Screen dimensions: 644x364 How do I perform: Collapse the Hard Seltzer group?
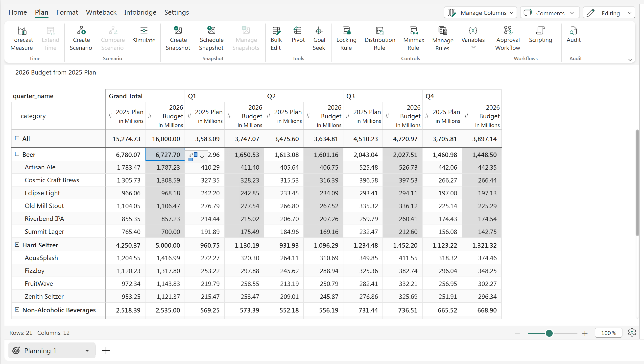click(x=17, y=245)
